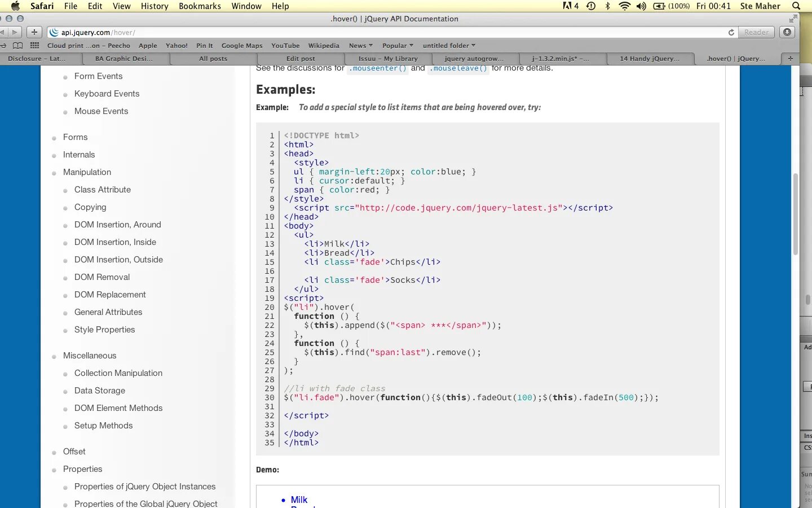Viewport: 812px width, 508px height.
Task: Open the Help menu
Action: pyautogui.click(x=280, y=6)
